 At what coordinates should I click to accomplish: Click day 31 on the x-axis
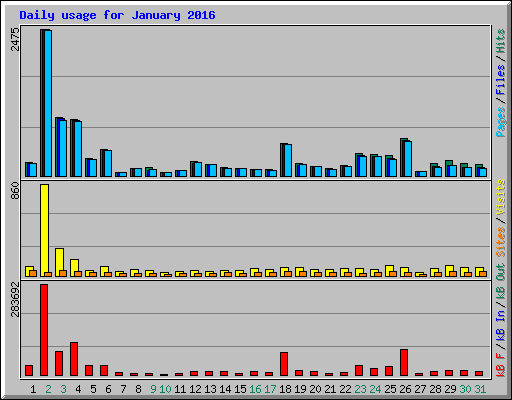tap(480, 389)
